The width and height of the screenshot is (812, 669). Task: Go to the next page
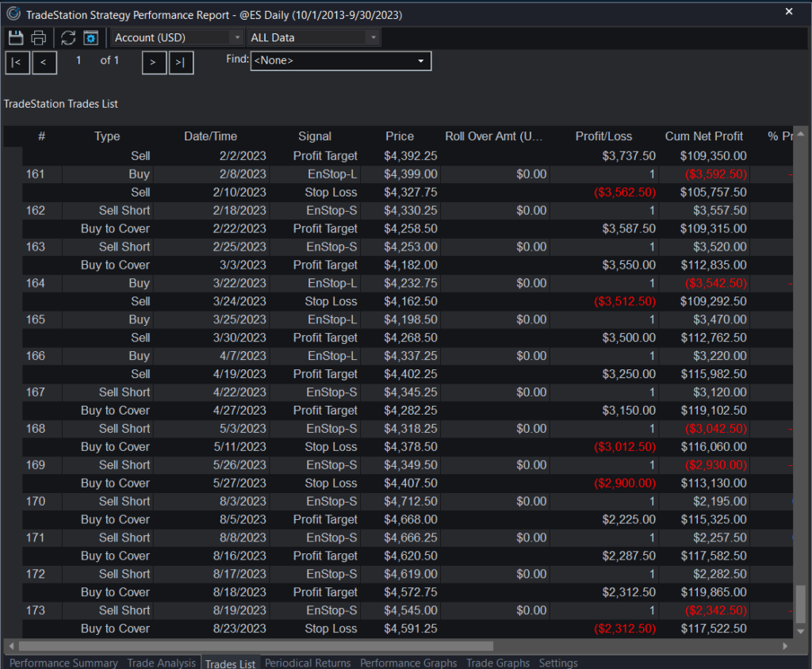point(154,62)
